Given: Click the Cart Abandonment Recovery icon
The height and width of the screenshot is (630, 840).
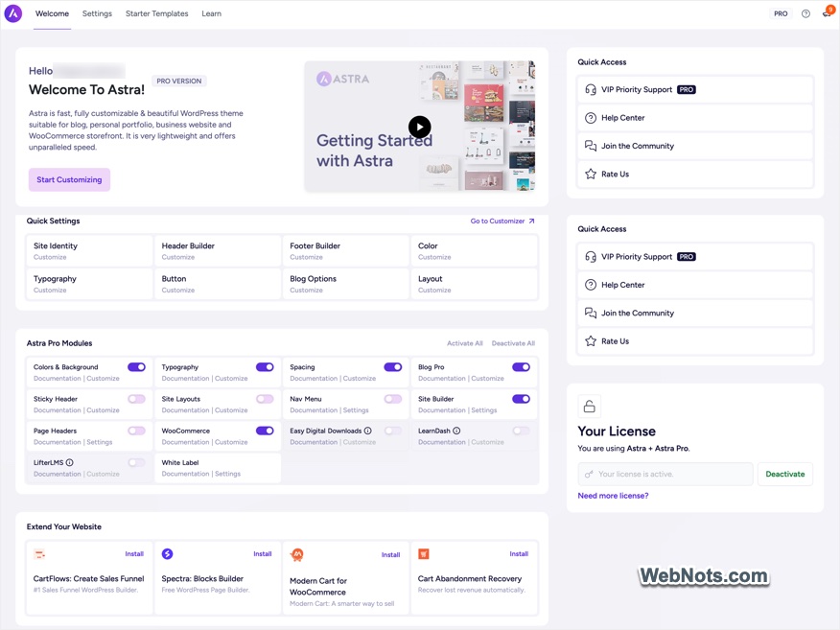Looking at the screenshot, I should [x=424, y=554].
